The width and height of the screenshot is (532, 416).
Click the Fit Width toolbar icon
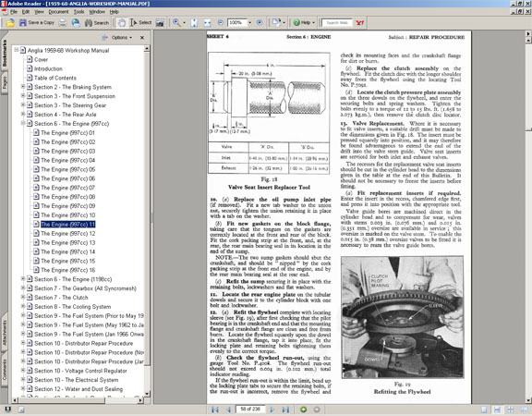(x=207, y=23)
